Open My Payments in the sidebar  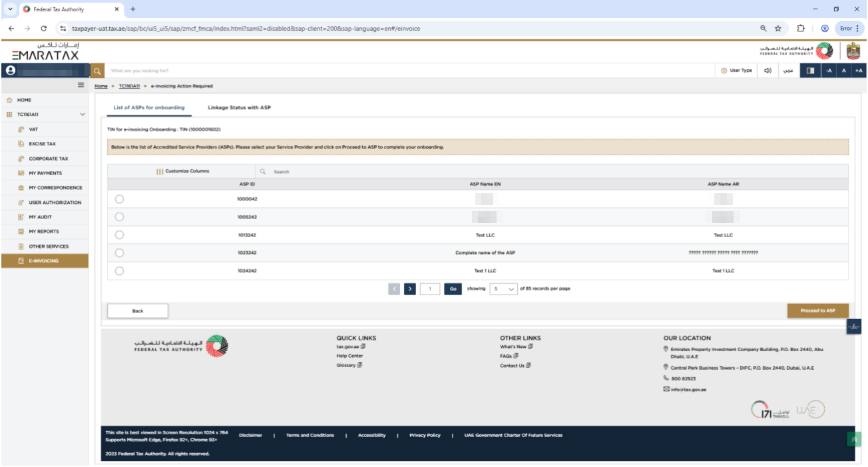44,173
